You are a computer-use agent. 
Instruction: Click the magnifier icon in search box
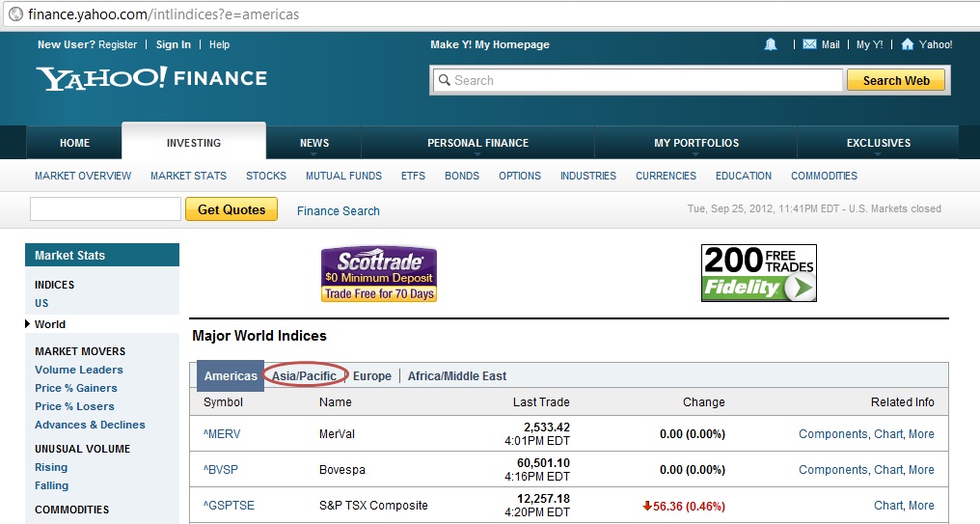[445, 80]
